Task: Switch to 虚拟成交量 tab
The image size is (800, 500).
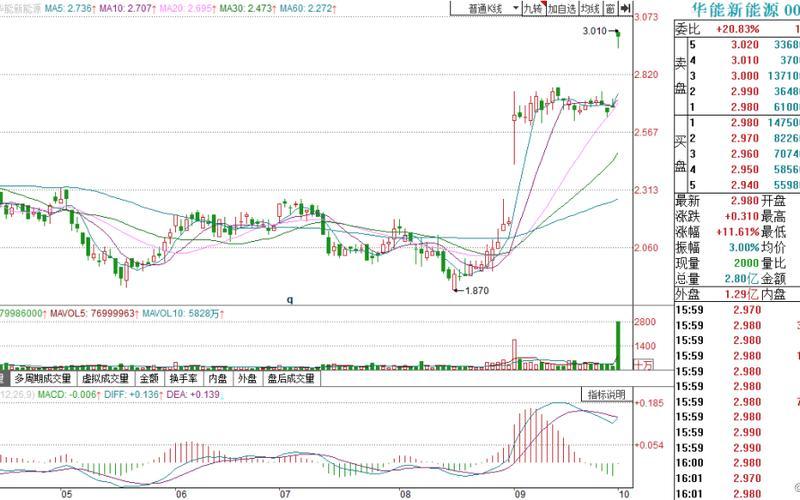Action: click(105, 379)
